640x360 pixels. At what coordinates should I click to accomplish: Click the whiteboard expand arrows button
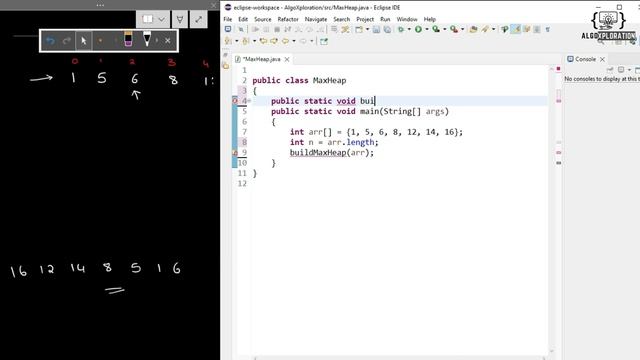coord(198,19)
